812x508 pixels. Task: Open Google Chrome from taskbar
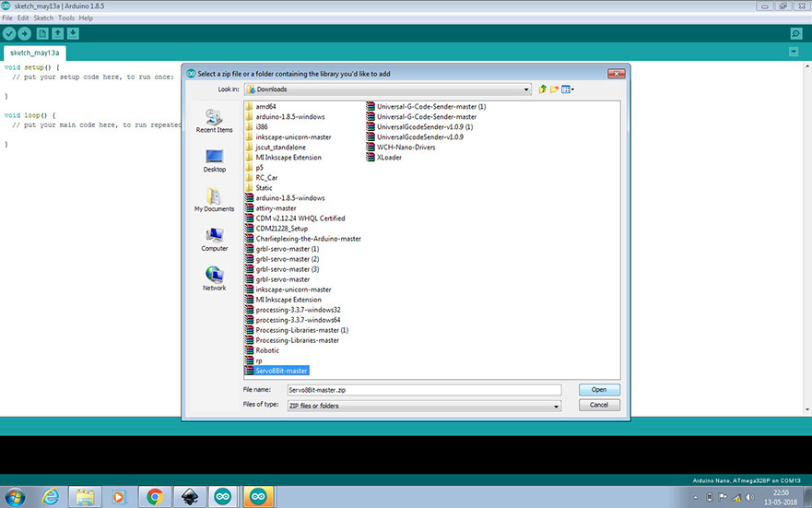[x=154, y=497]
